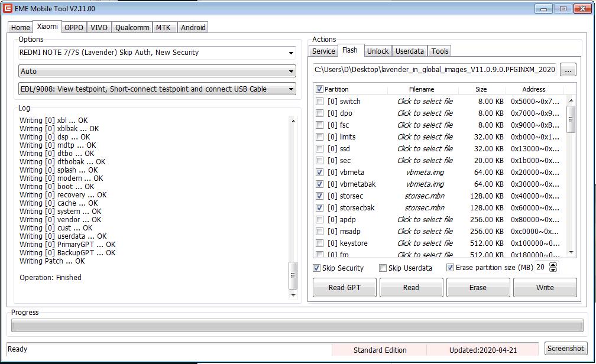Click the EME Mobile Tool app icon
Image resolution: width=596 pixels, height=364 pixels.
point(7,8)
